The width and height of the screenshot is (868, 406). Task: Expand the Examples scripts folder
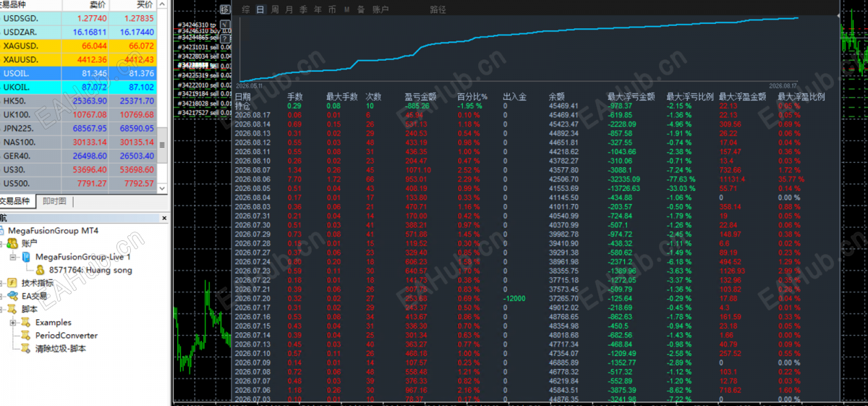[x=12, y=322]
